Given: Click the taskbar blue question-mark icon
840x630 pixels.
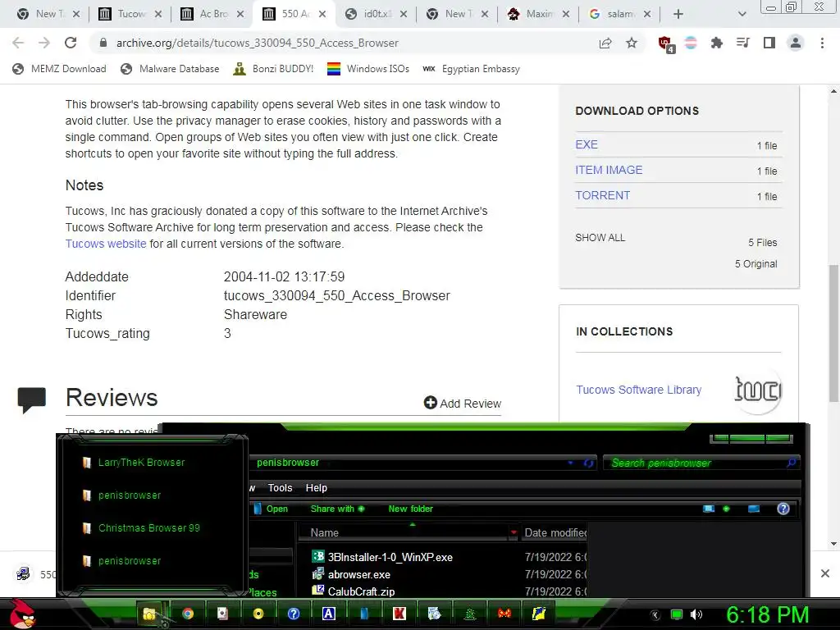Looking at the screenshot, I should pyautogui.click(x=294, y=614).
